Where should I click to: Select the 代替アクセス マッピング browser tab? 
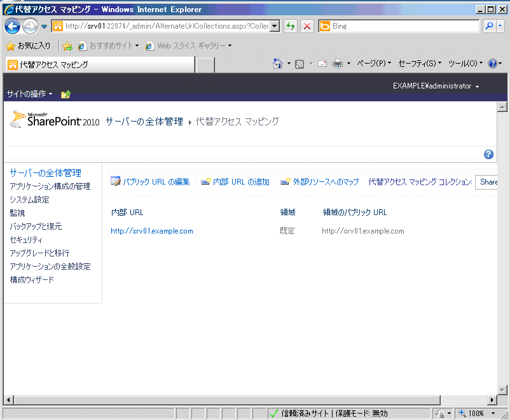(100, 64)
